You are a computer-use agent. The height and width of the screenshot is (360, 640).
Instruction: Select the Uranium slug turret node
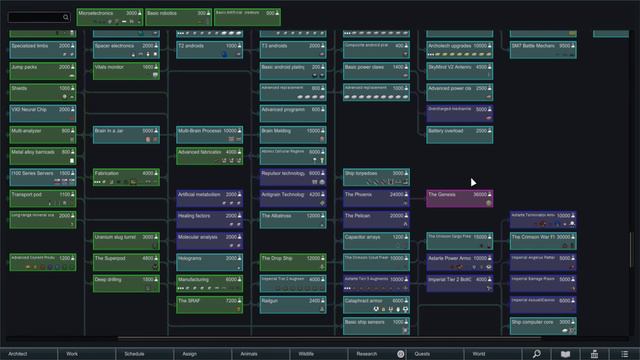126,241
